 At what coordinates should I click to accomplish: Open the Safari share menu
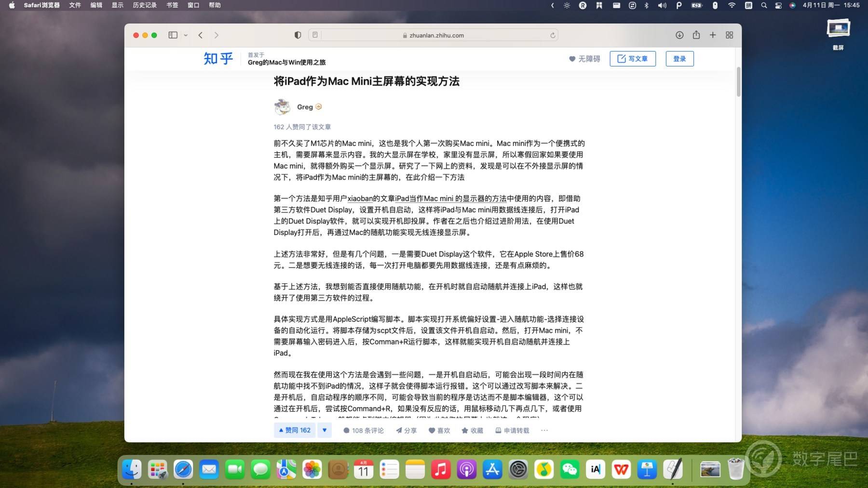pos(696,35)
